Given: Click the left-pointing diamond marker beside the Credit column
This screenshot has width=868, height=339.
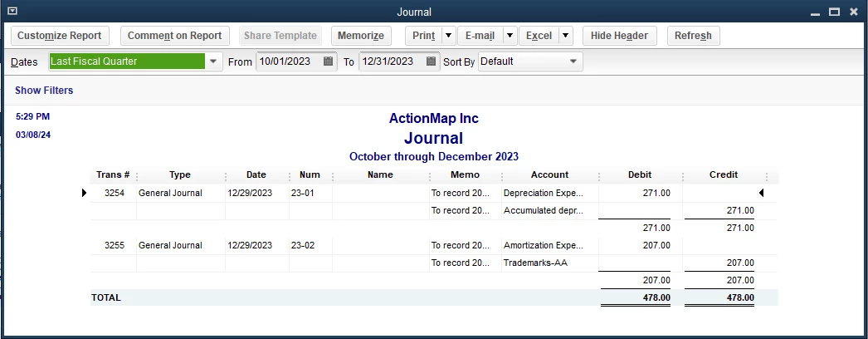Looking at the screenshot, I should [761, 193].
